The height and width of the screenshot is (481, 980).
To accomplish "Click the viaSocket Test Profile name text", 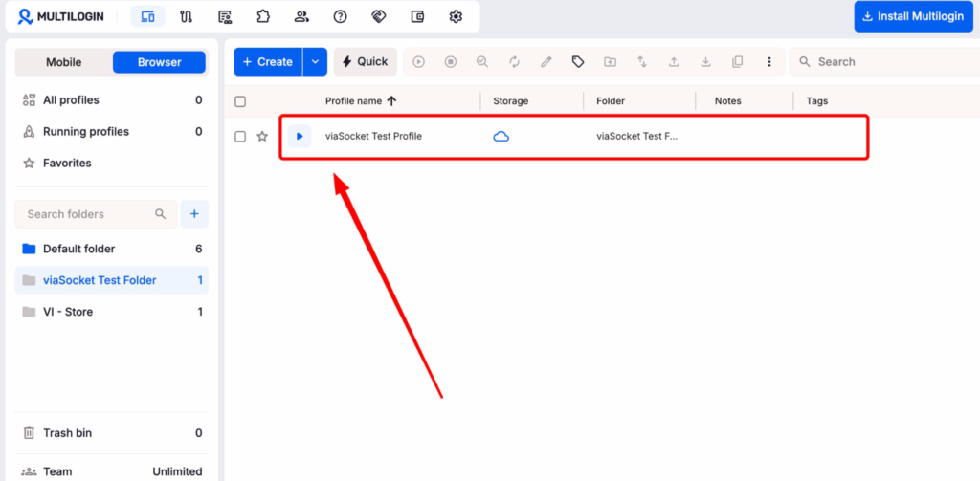I will 374,136.
